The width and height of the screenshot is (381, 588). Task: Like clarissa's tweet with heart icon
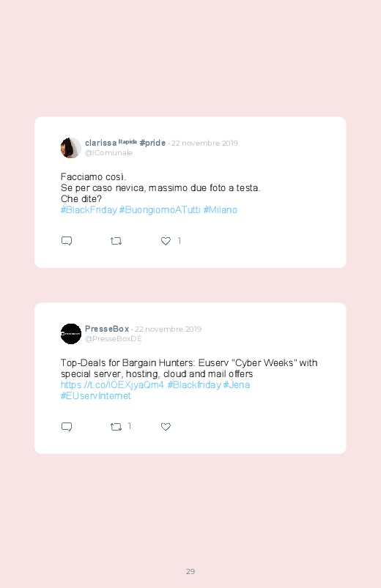point(166,241)
